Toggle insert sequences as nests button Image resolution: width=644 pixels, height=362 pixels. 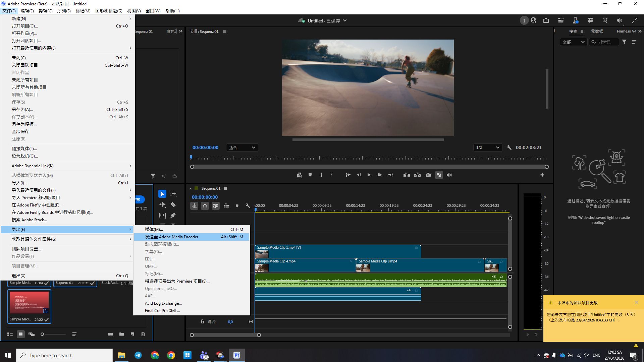coord(194,206)
